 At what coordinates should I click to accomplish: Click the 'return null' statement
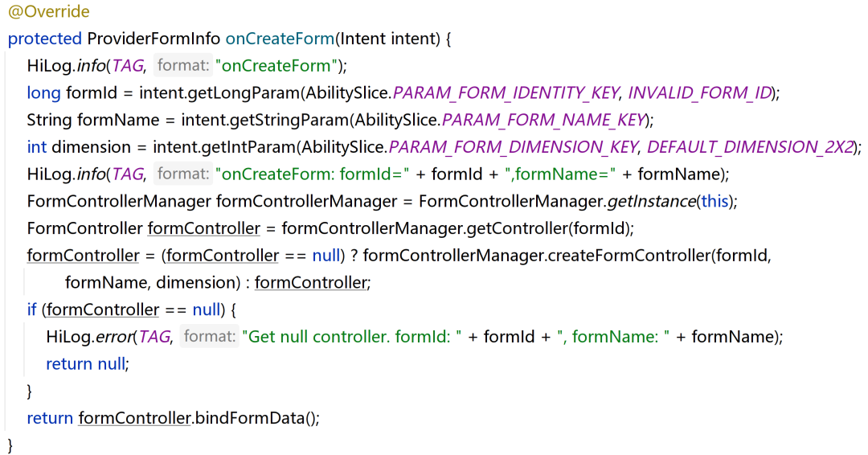[x=87, y=364]
